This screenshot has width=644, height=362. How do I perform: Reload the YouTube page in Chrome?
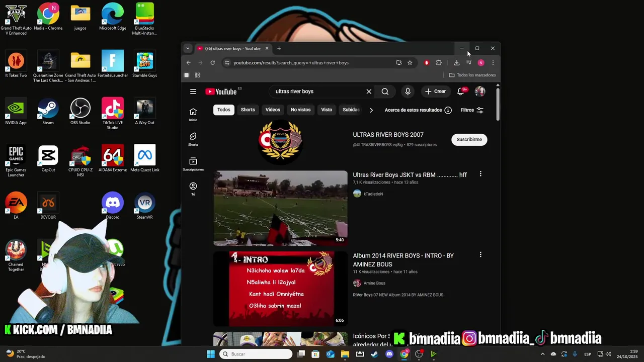(212, 63)
